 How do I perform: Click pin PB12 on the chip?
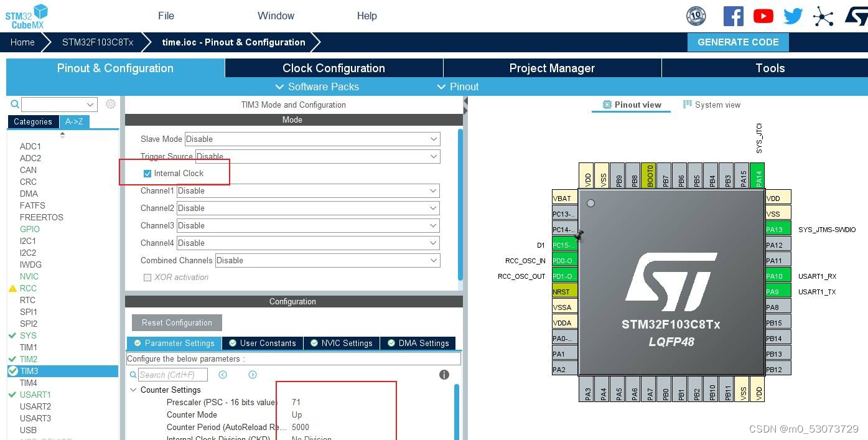(x=778, y=369)
